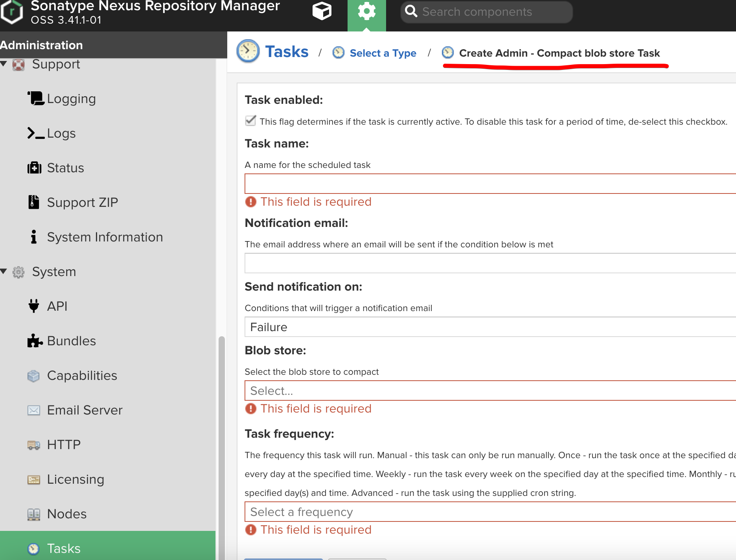Open the Send notification on Failure dropdown
736x560 pixels.
click(490, 327)
